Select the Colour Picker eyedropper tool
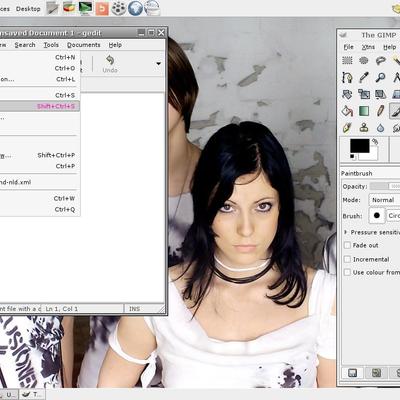The image size is (400, 400). coord(364,77)
